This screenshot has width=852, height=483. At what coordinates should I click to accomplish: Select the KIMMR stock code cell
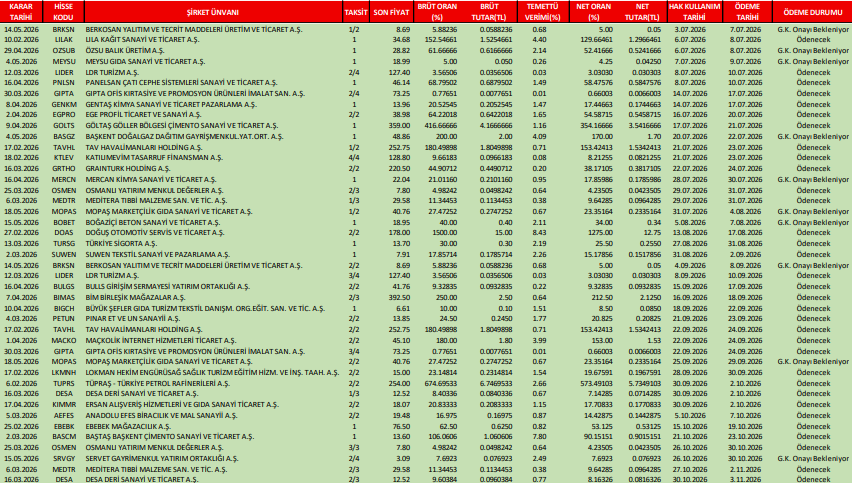click(x=64, y=405)
